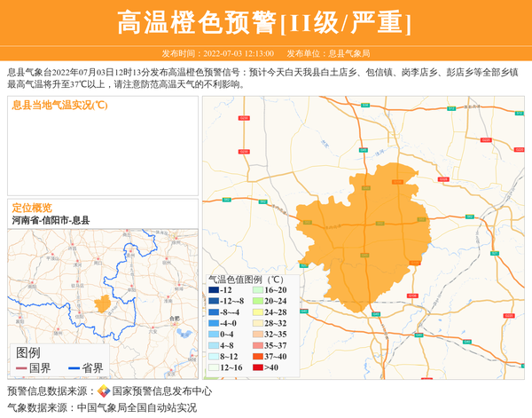Click the red 国界 line symbol in legend
The height and width of the screenshot is (418, 532).
[x=21, y=368]
